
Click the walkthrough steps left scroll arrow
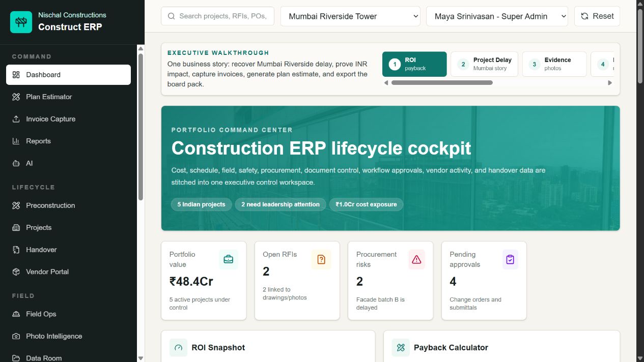[386, 83]
